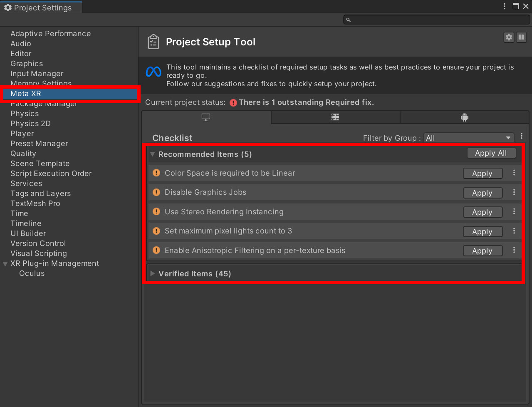Click the warning icon beside Anisotropic Filtering
The image size is (532, 407).
(156, 250)
